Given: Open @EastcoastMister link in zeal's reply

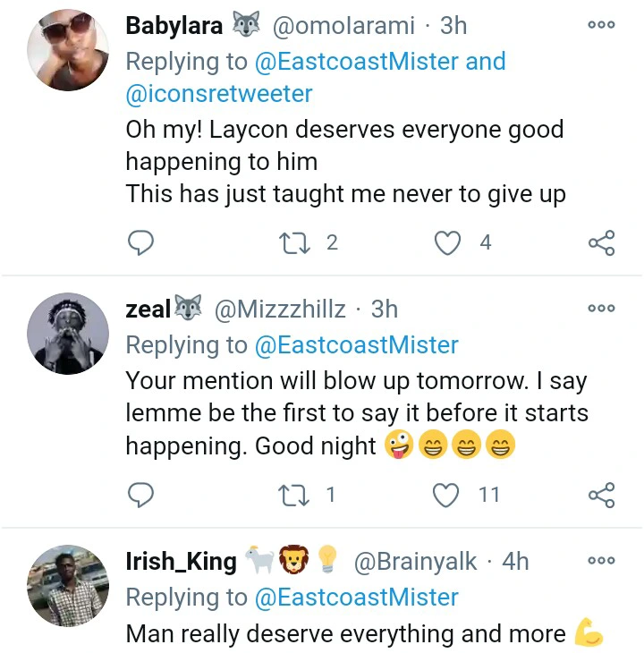Looking at the screenshot, I should pos(357,345).
